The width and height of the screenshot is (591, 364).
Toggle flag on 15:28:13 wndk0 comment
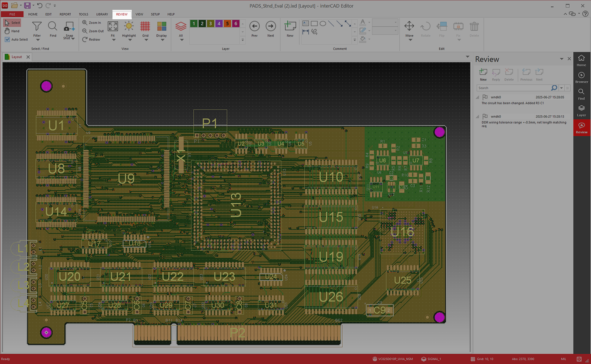[x=485, y=117]
